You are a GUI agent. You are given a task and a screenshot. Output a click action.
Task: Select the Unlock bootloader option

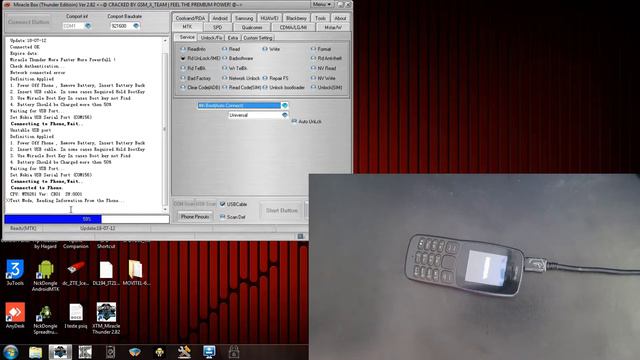coord(265,87)
